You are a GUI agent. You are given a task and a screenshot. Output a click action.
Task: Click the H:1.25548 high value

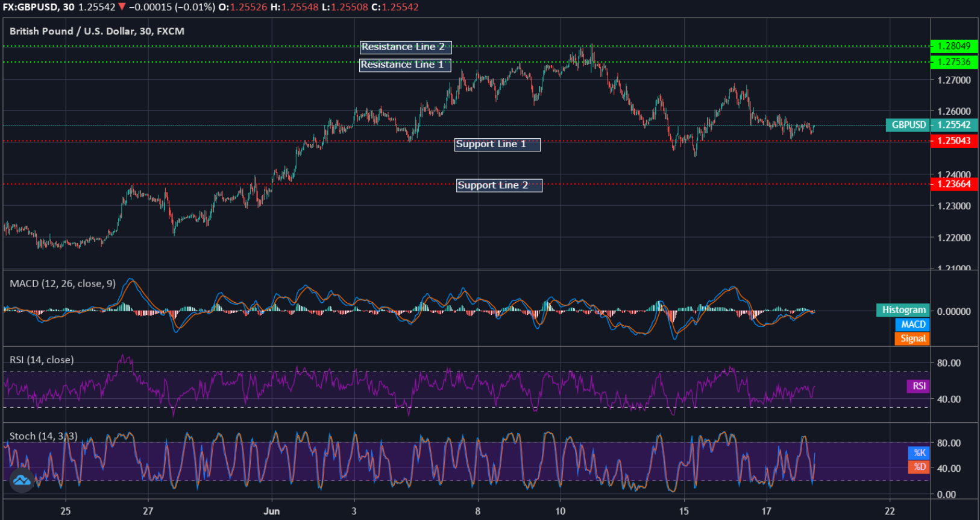pyautogui.click(x=294, y=7)
